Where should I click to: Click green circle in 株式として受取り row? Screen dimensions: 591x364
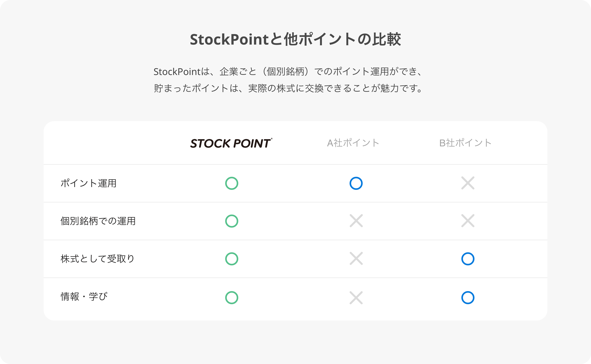pyautogui.click(x=231, y=259)
